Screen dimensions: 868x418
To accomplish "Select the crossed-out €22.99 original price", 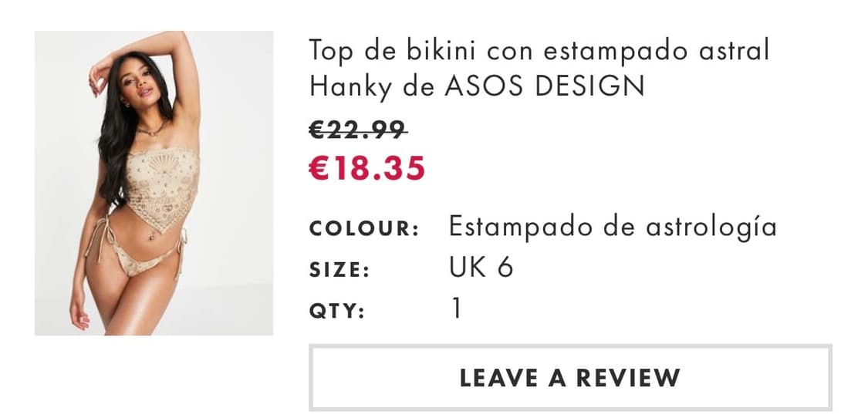I will (x=357, y=130).
